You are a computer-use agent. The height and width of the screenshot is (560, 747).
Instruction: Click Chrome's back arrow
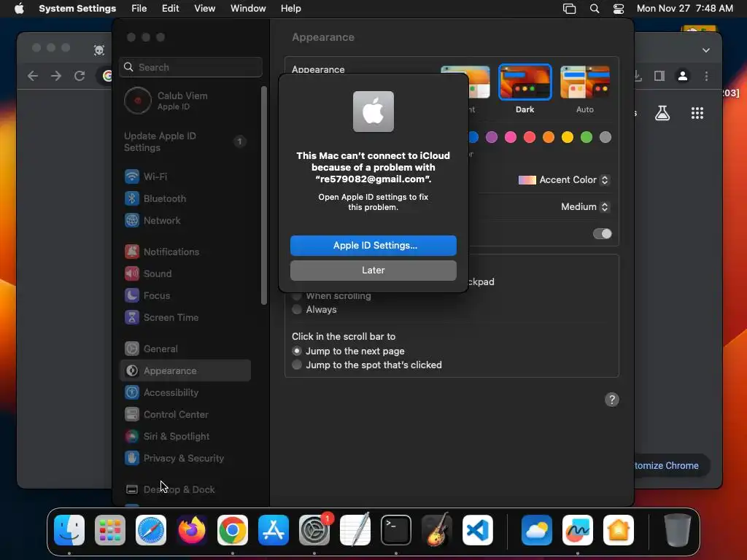[32, 76]
